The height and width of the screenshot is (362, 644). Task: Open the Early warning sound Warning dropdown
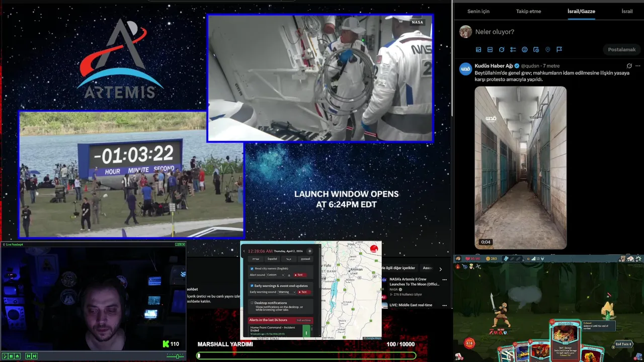[x=287, y=292]
